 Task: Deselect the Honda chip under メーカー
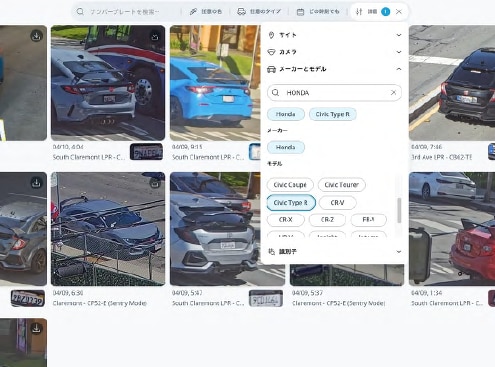[286, 147]
